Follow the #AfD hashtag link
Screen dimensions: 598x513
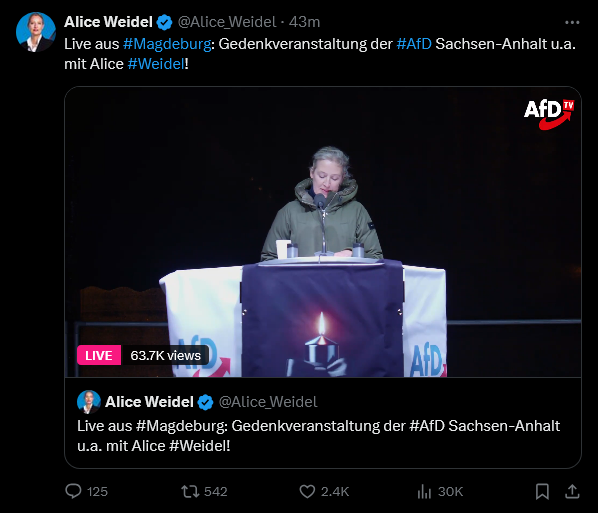(x=414, y=44)
